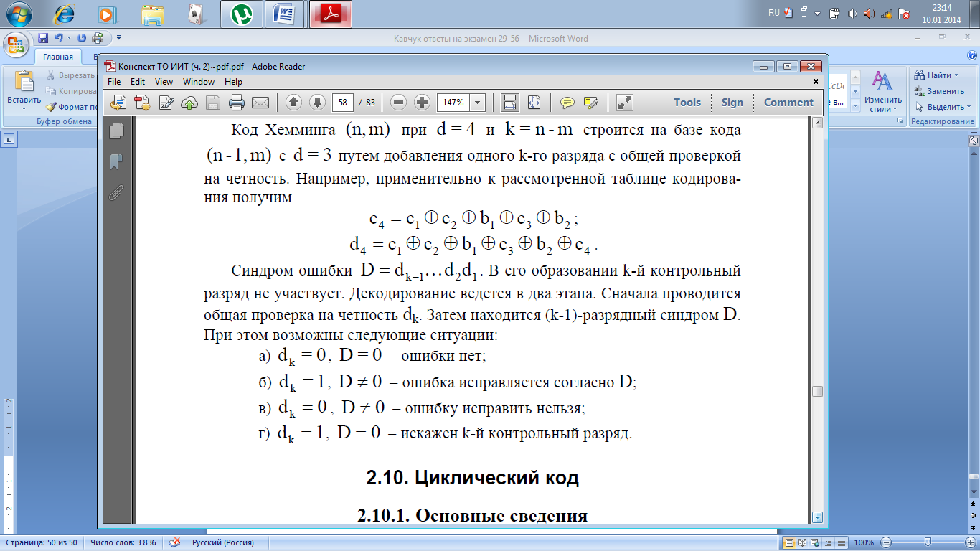Screen dimensions: 980x551
Task: Click Заменить replace in Word ribbon
Action: tap(940, 91)
